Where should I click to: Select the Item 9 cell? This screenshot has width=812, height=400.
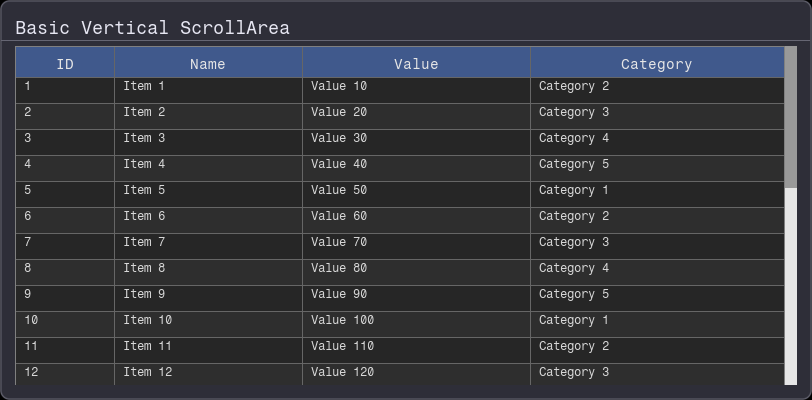tap(208, 295)
